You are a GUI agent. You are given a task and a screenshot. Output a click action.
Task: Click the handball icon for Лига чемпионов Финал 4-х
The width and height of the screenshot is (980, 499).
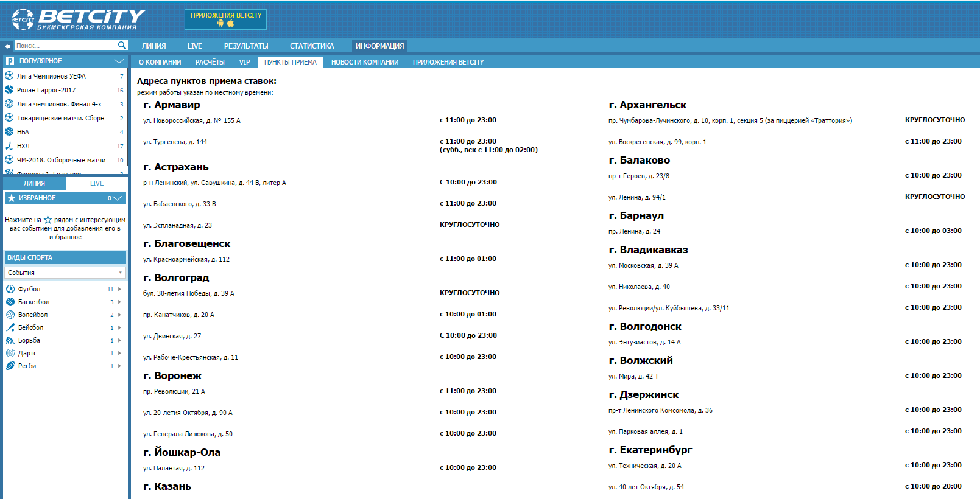[x=9, y=104]
